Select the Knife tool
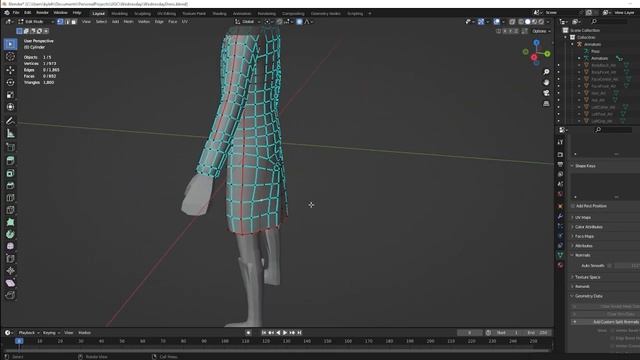The width and height of the screenshot is (640, 360). (x=10, y=210)
